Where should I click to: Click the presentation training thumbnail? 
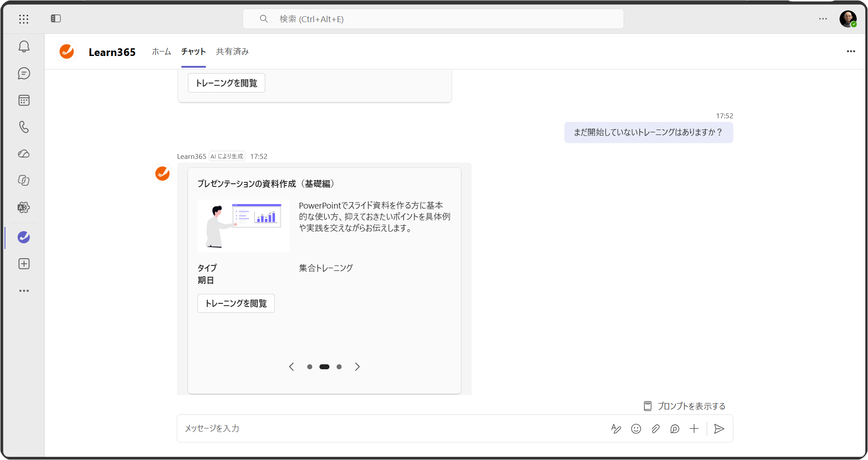click(243, 226)
